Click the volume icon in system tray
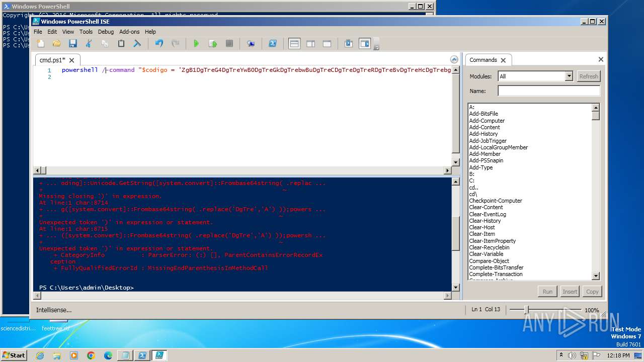Image resolution: width=644 pixels, height=362 pixels. click(x=571, y=355)
